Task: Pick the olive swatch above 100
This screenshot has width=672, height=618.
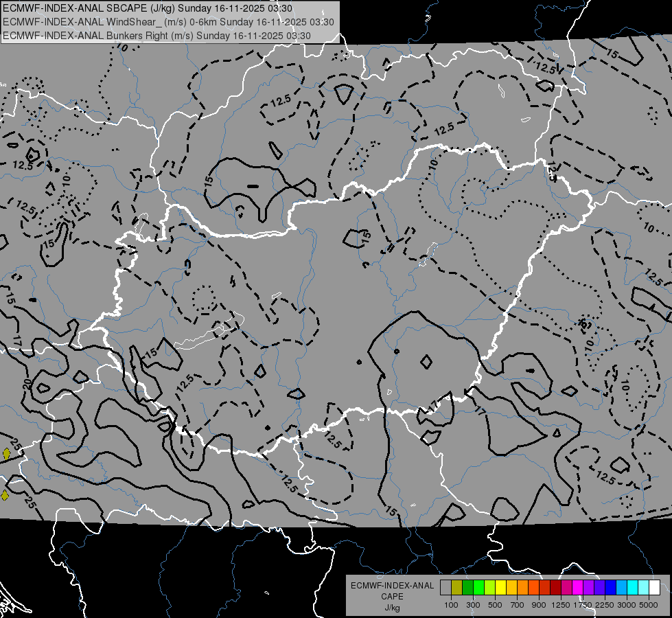Action: 457,588
